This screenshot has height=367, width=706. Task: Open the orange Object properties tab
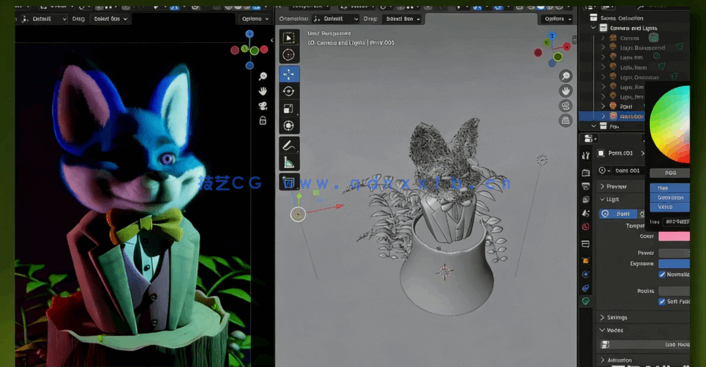tap(585, 260)
